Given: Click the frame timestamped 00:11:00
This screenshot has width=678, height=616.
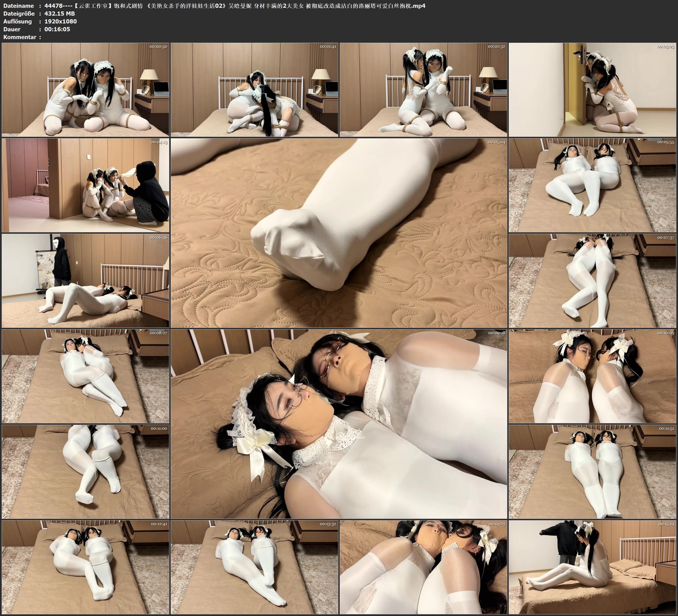Looking at the screenshot, I should coord(85,472).
